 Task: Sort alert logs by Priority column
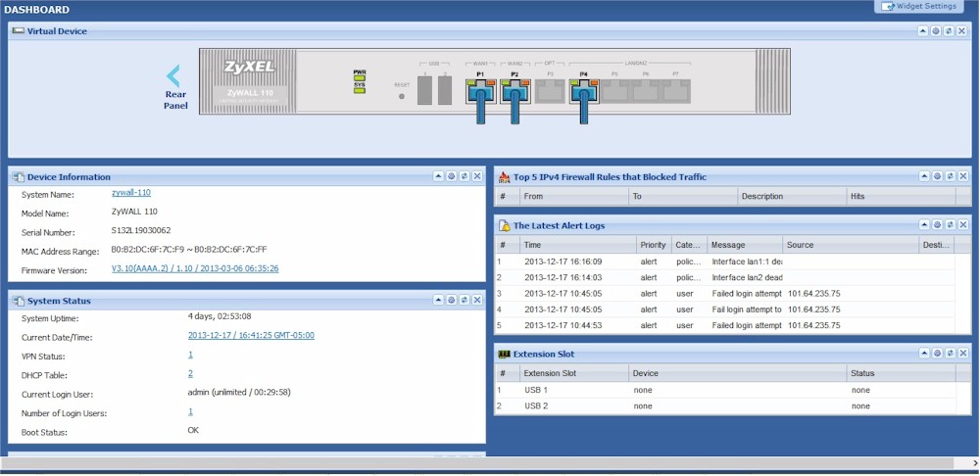pyautogui.click(x=654, y=245)
